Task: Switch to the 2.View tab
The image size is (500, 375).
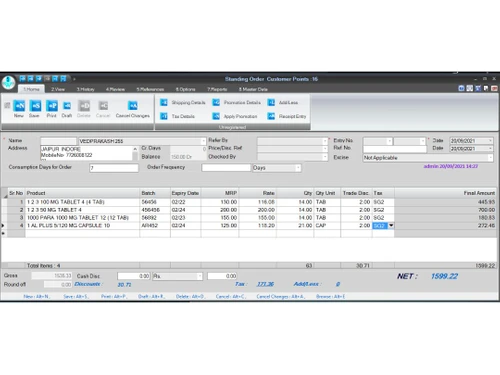Action: [58, 89]
